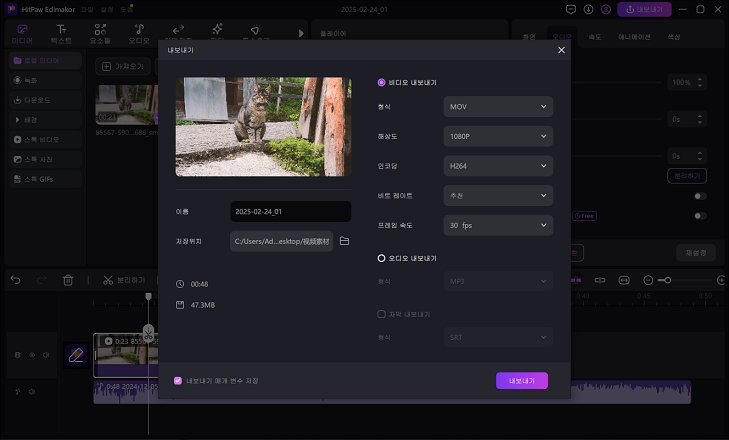Open the download center icon in title bar
Image resolution: width=729 pixels, height=440 pixels.
(x=588, y=9)
